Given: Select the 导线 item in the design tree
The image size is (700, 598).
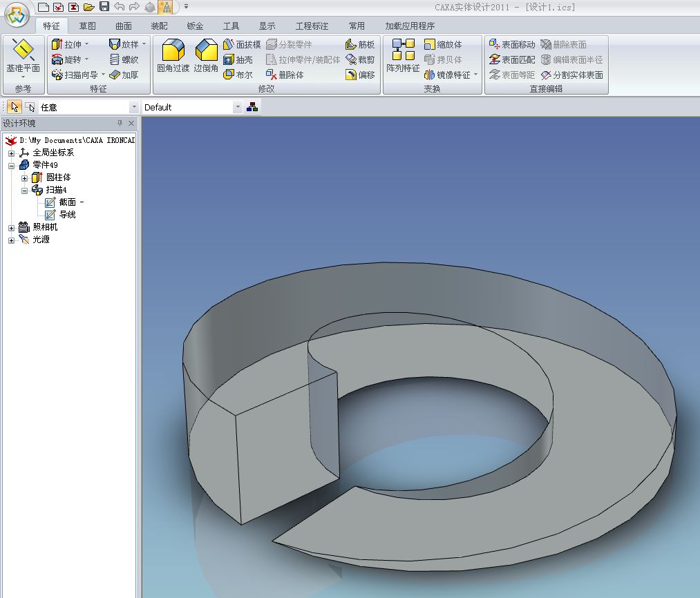Looking at the screenshot, I should [x=67, y=215].
